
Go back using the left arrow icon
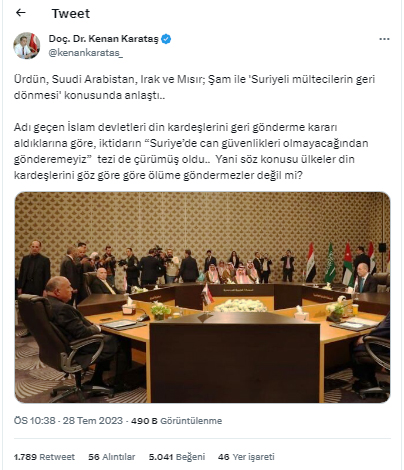(x=21, y=13)
